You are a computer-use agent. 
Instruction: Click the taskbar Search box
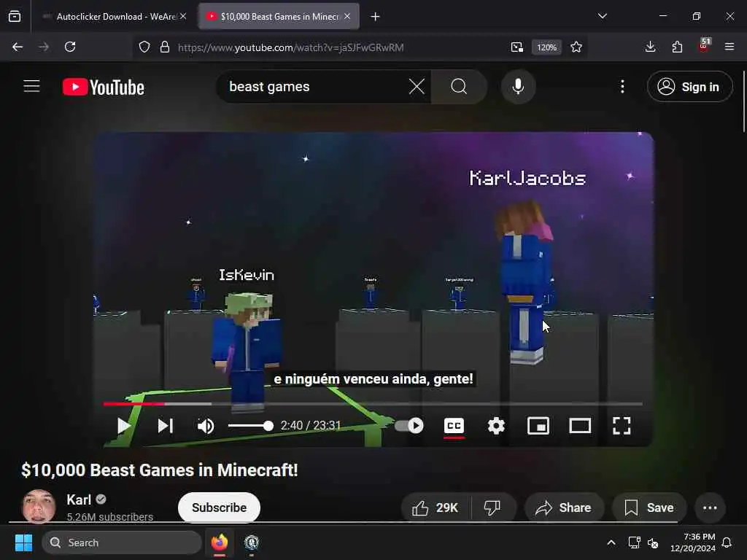(x=122, y=542)
